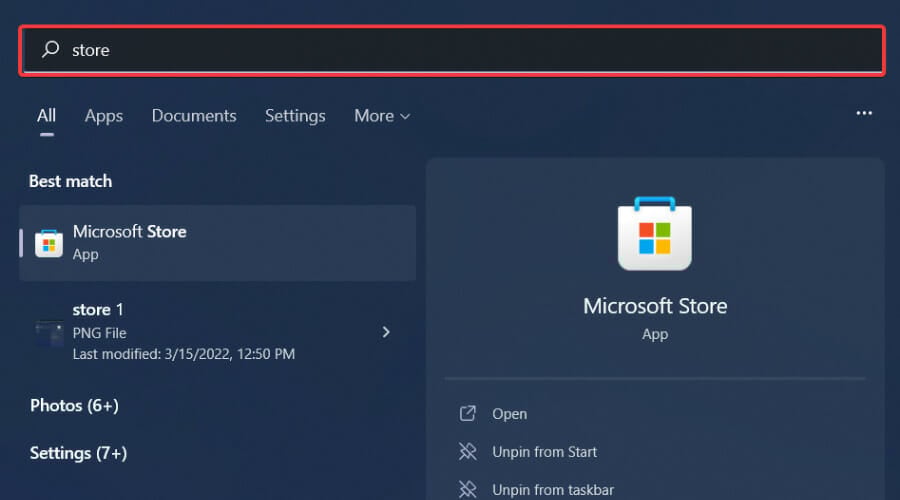Click the Open launch icon
Image resolution: width=900 pixels, height=500 pixels.
pos(467,413)
